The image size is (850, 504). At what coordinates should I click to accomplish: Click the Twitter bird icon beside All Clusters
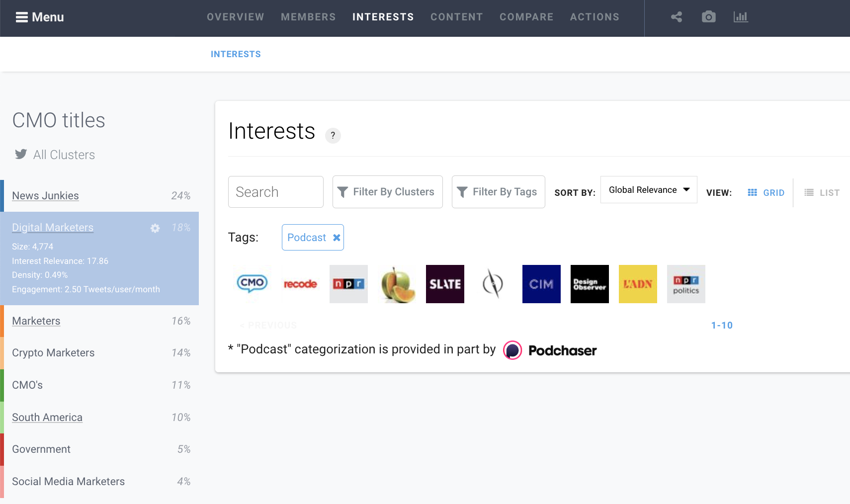pyautogui.click(x=21, y=154)
